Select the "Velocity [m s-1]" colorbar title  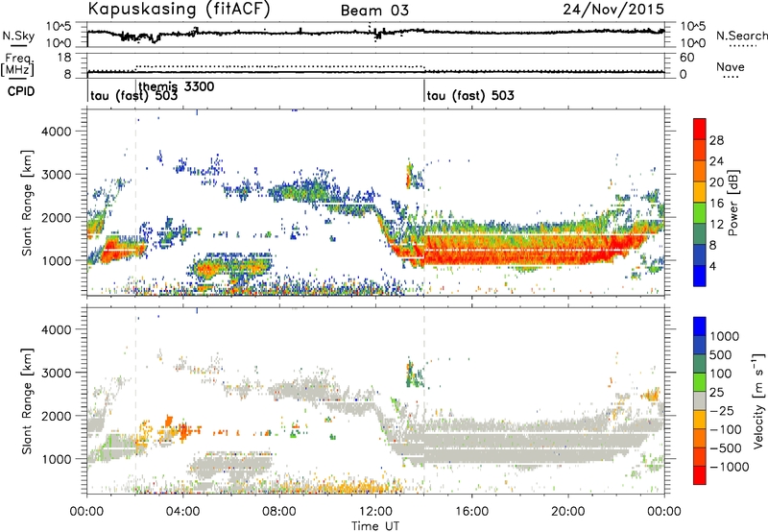[758, 400]
